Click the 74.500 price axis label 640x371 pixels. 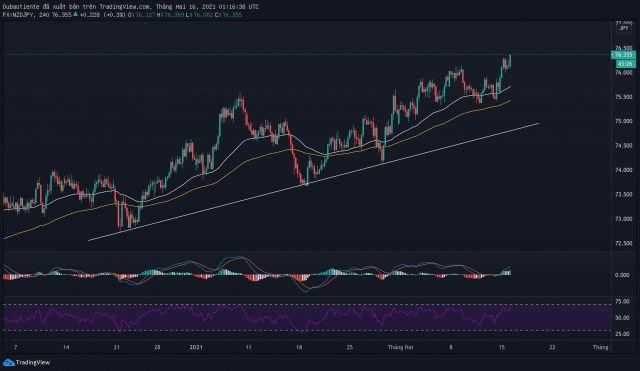click(x=623, y=146)
